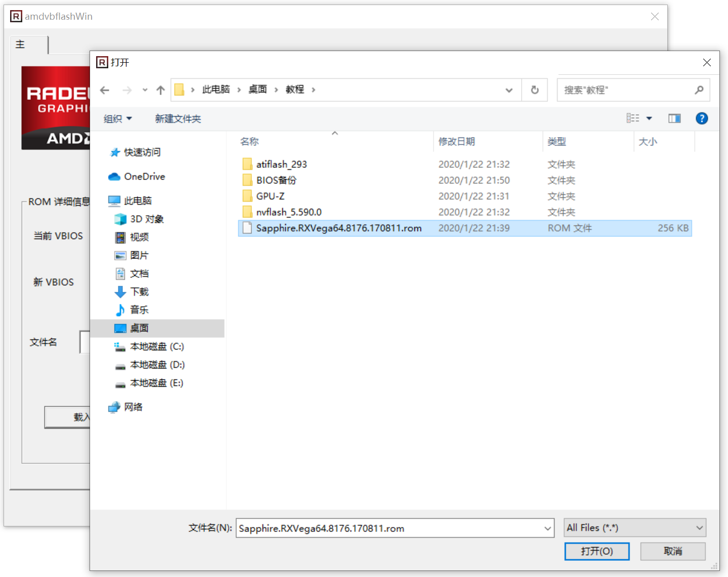Click the amdvbflashWin 载入 button
The image size is (728, 577).
pyautogui.click(x=67, y=417)
